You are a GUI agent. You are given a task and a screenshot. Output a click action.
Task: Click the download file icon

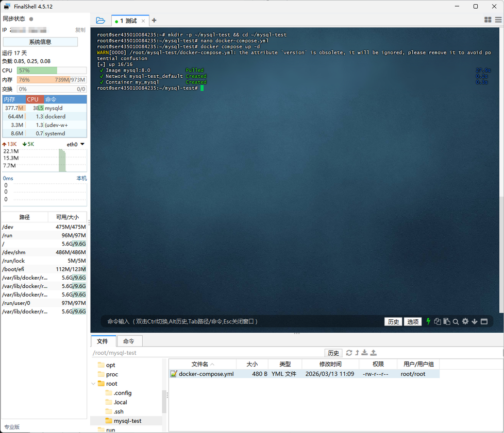365,353
